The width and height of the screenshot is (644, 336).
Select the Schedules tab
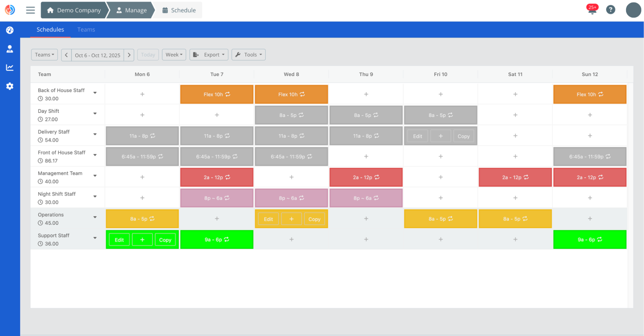click(x=50, y=29)
